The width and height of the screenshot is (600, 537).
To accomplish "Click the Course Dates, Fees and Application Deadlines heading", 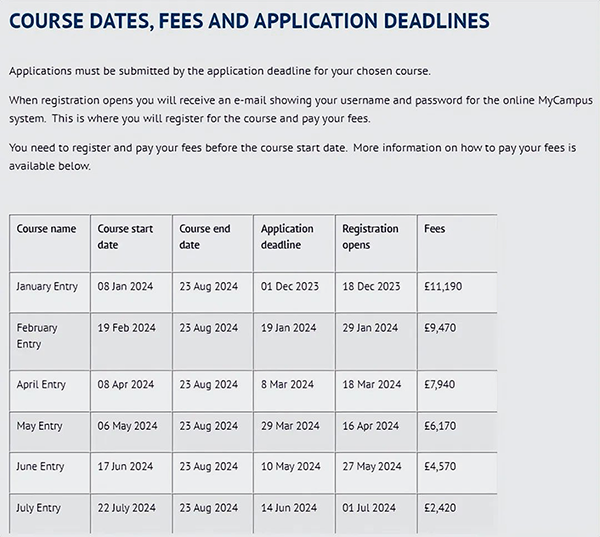I will 249,20.
